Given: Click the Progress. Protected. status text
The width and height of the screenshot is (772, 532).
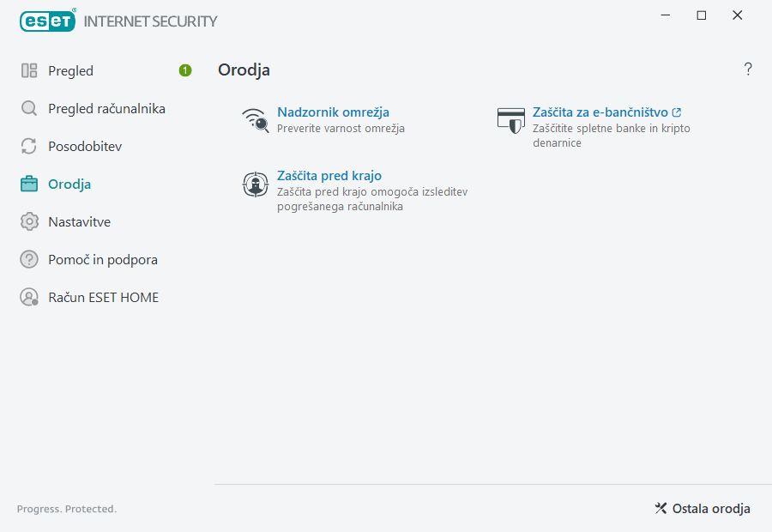Looking at the screenshot, I should pyautogui.click(x=66, y=508).
